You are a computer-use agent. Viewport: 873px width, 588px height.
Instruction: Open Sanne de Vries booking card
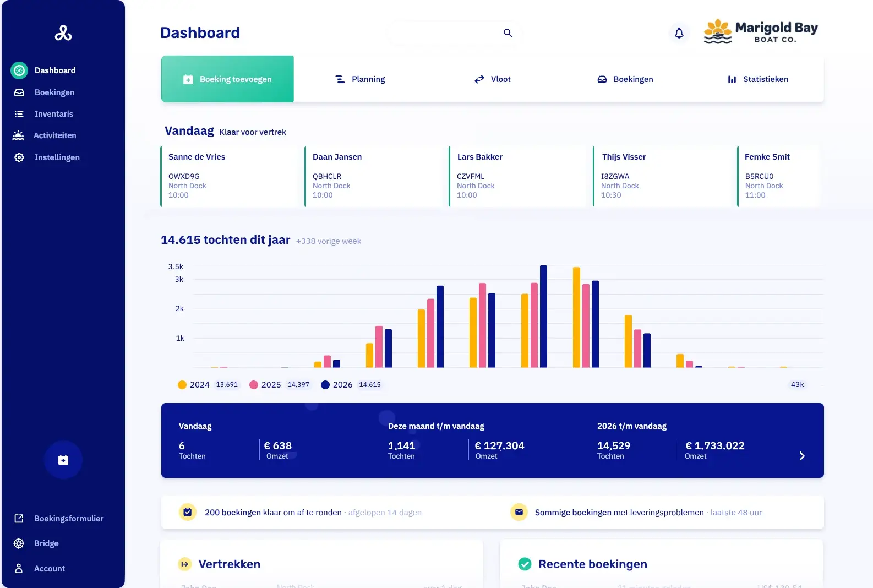click(229, 176)
